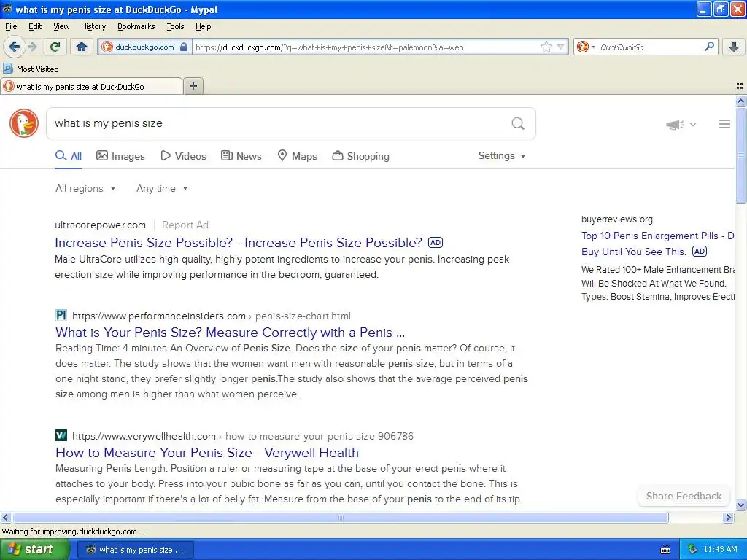The width and height of the screenshot is (747, 560).
Task: Expand the Settings dropdown
Action: tap(502, 156)
